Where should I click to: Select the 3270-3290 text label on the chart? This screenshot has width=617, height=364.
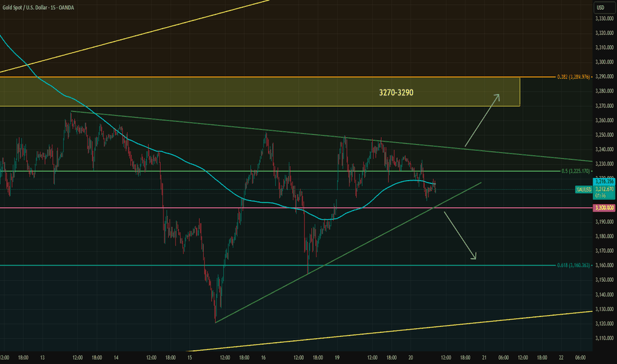coord(396,93)
